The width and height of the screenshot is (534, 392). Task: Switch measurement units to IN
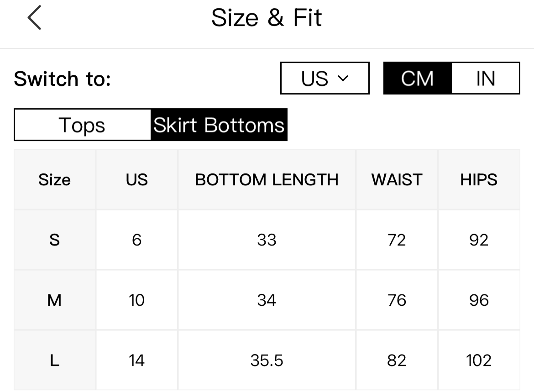[486, 78]
